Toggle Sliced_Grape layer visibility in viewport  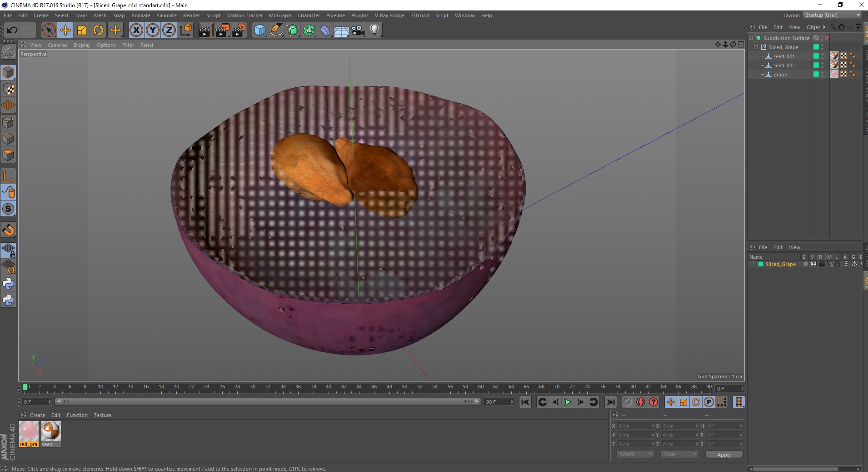pos(813,264)
